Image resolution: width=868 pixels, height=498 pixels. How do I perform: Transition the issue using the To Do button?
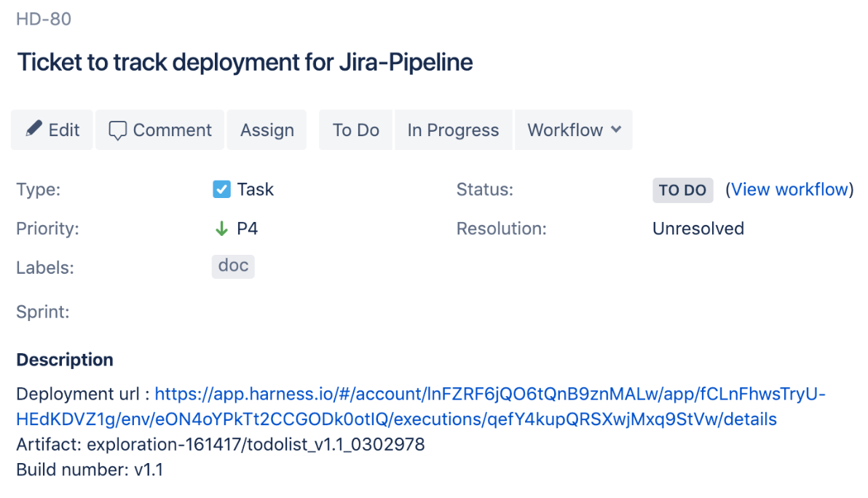[355, 130]
